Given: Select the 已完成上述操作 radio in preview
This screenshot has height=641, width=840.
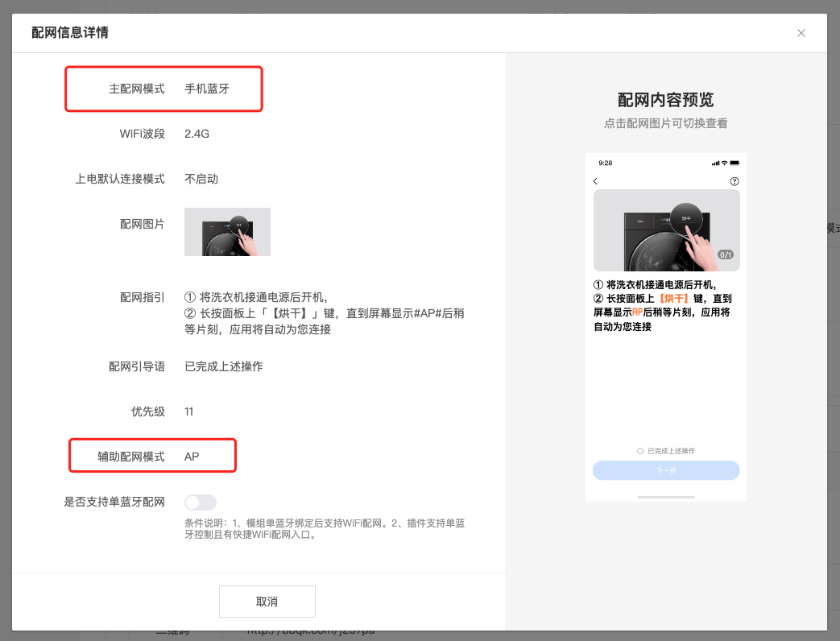Looking at the screenshot, I should 639,451.
